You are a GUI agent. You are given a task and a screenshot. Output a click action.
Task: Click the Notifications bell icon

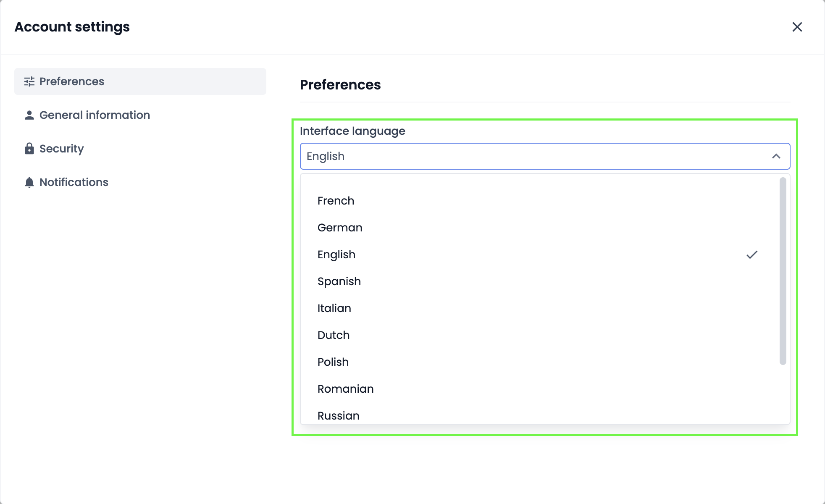click(29, 182)
